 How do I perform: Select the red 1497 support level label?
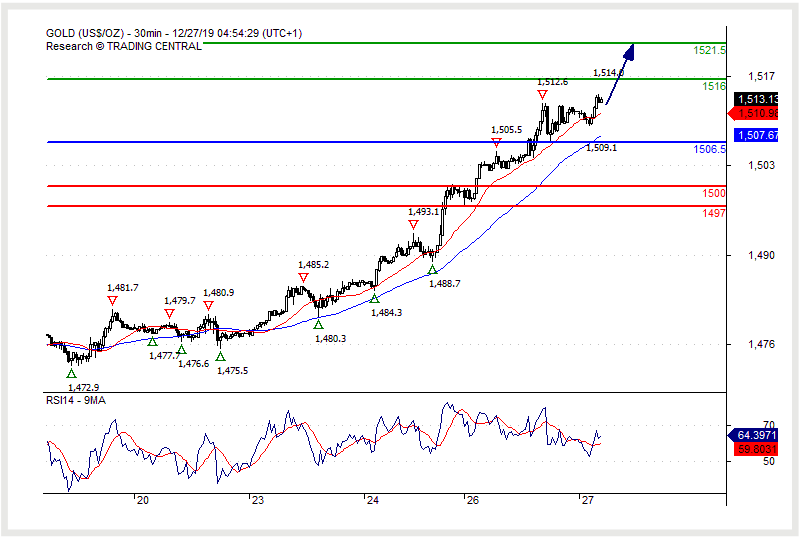click(714, 213)
